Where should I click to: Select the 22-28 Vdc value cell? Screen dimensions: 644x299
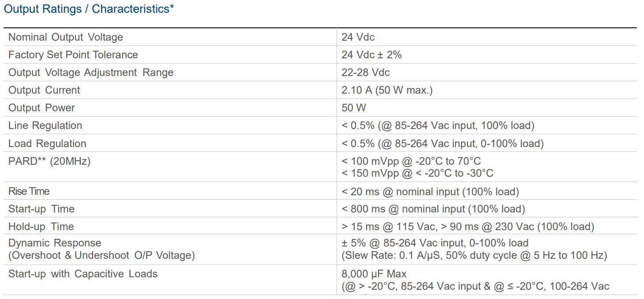tap(366, 72)
